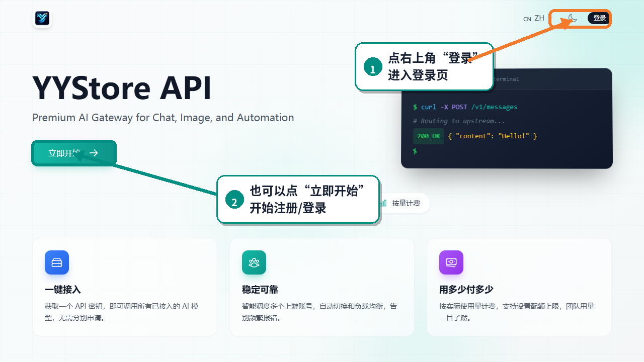Click the Routing to upstream comment line
Viewport: 644px width, 362px height.
pos(459,121)
